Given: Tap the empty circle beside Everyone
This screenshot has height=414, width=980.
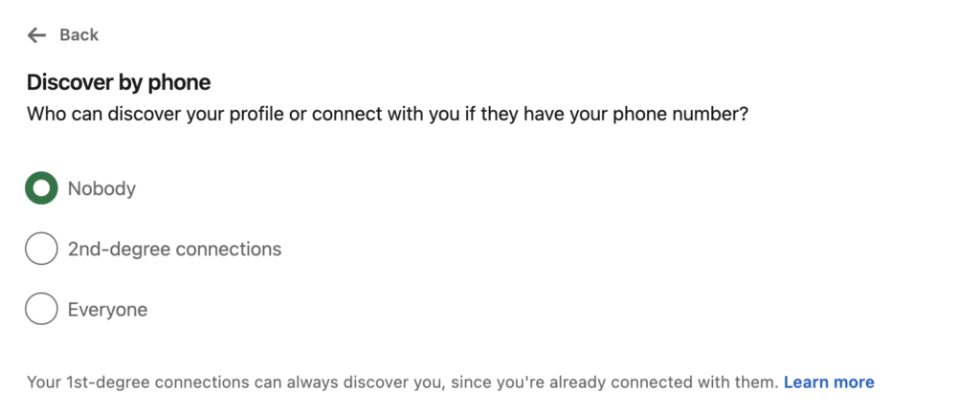Looking at the screenshot, I should (41, 309).
